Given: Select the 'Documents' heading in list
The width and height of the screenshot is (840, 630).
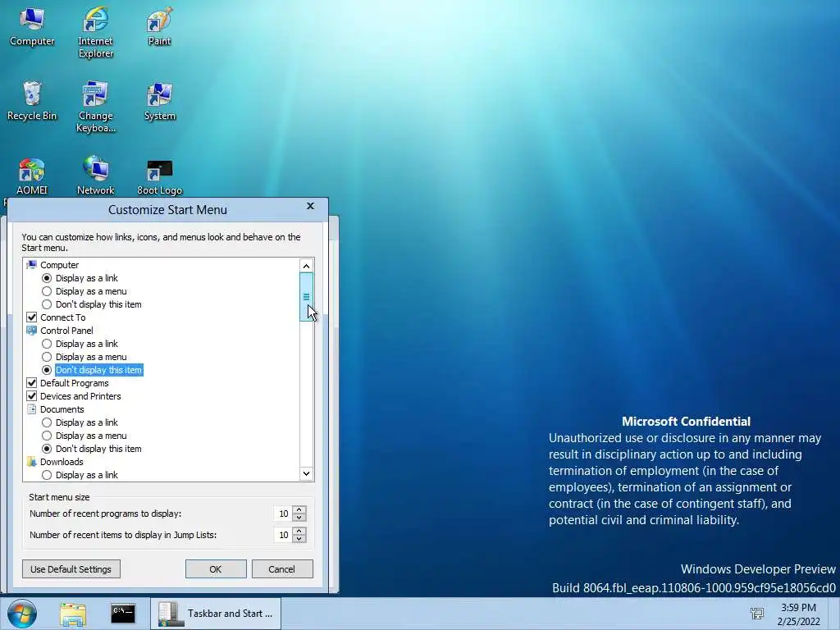Looking at the screenshot, I should pos(62,409).
